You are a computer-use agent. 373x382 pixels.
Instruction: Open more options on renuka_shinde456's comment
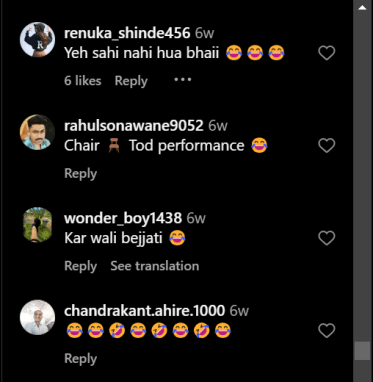pos(183,80)
